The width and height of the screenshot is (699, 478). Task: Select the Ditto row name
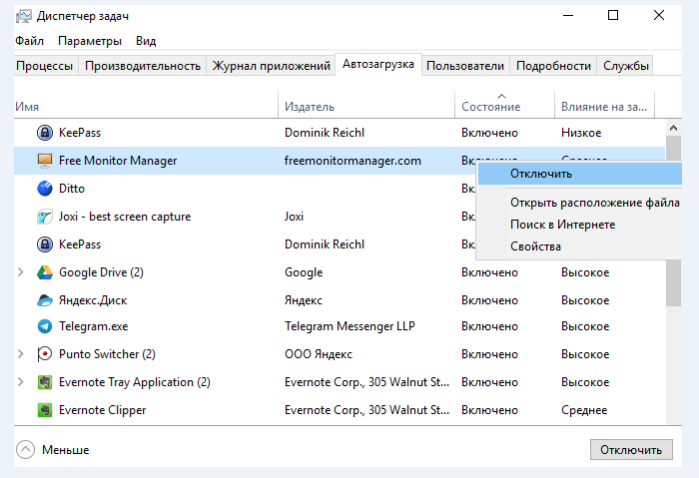coord(72,189)
